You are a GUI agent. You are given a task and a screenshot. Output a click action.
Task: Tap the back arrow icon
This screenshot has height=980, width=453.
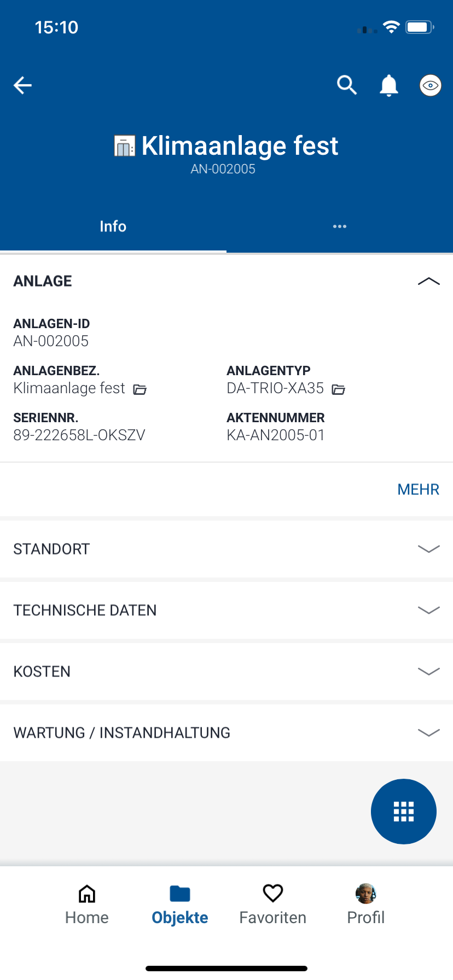[x=22, y=85]
